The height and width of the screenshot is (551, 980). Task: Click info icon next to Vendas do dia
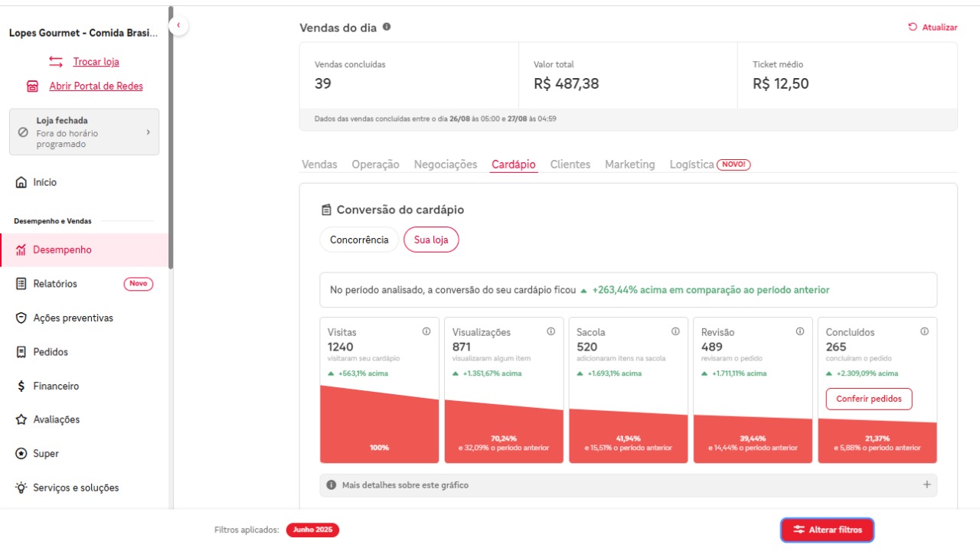coord(387,27)
